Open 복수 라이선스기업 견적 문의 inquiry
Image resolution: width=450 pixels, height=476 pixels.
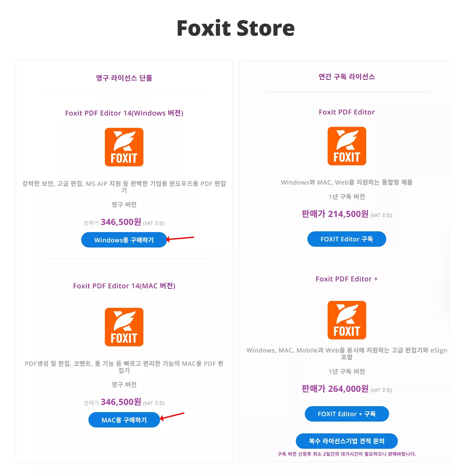click(x=346, y=441)
